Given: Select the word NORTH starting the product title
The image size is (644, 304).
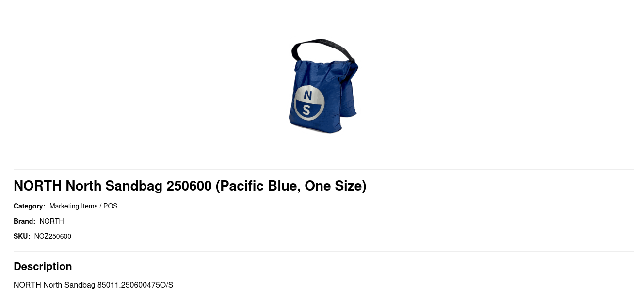Looking at the screenshot, I should [38, 186].
